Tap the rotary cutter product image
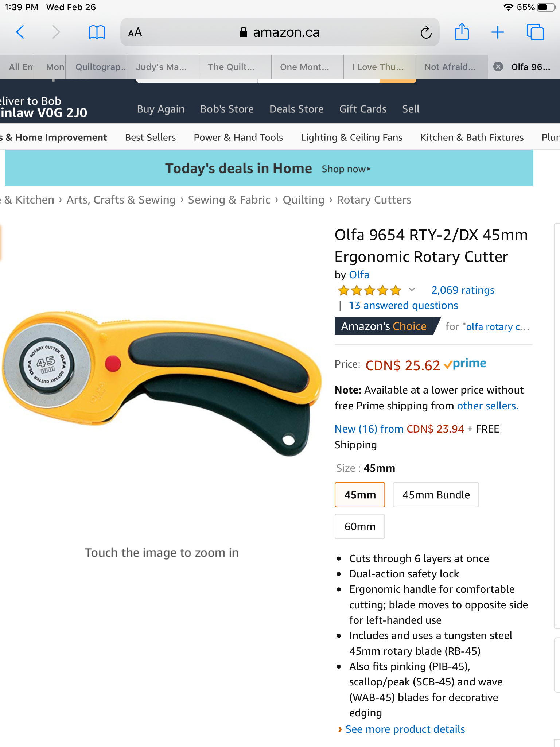The width and height of the screenshot is (560, 747). point(162,383)
